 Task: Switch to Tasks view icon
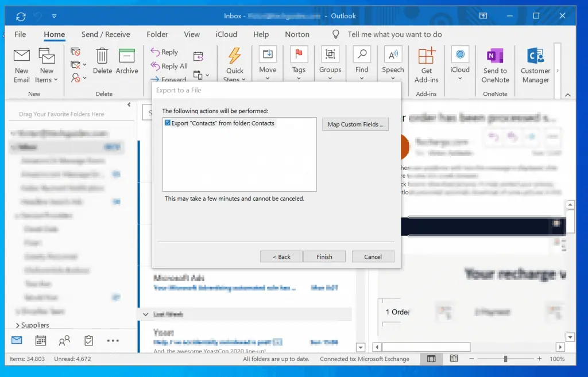pos(88,340)
